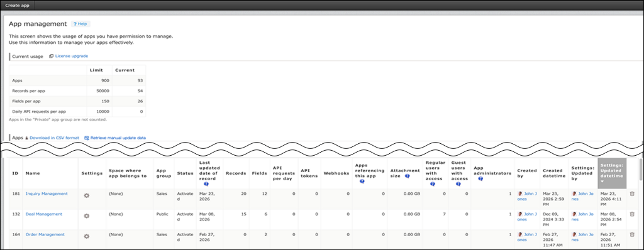Click the Create app tab
The image size is (644, 250).
click(17, 5)
